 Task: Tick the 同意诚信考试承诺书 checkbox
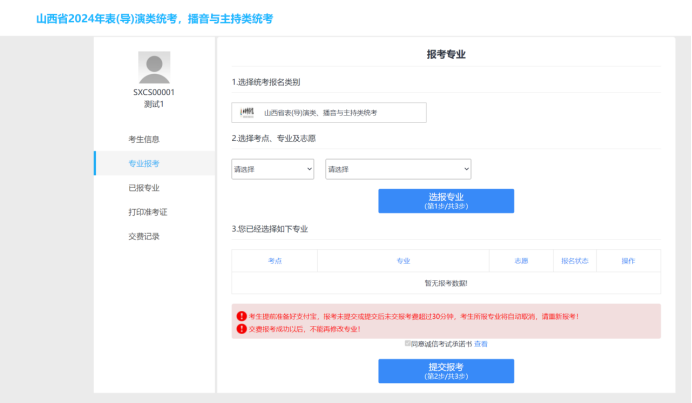point(407,343)
